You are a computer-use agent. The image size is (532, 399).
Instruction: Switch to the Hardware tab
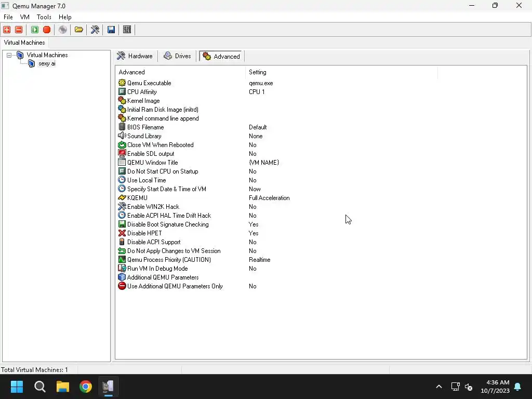tap(135, 56)
